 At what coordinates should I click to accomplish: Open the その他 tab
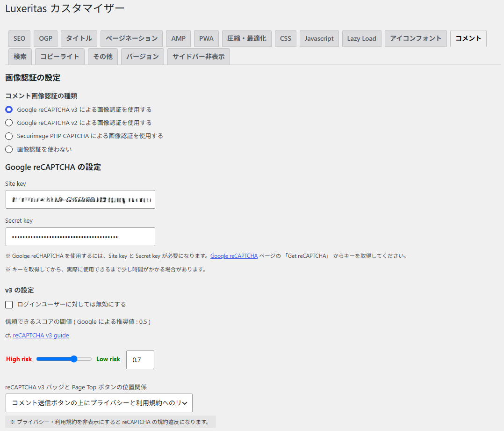point(103,57)
